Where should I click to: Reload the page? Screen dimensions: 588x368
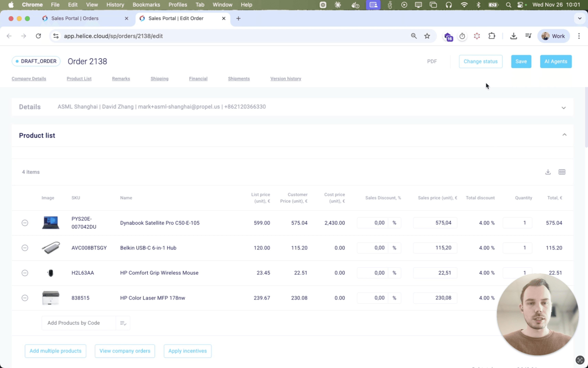click(38, 36)
